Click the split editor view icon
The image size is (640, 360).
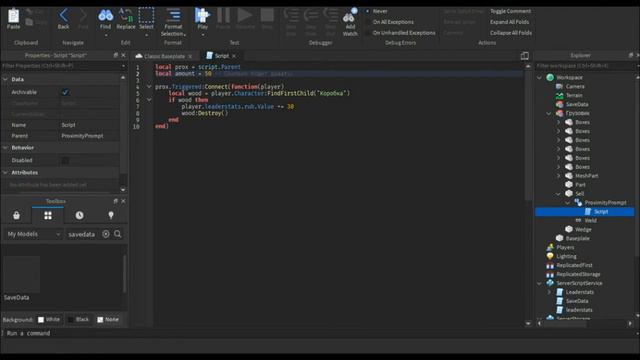[524, 56]
